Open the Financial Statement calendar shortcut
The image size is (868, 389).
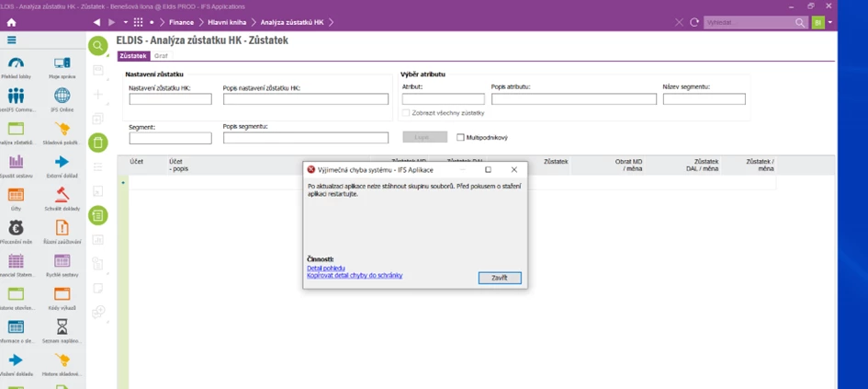coord(16,264)
